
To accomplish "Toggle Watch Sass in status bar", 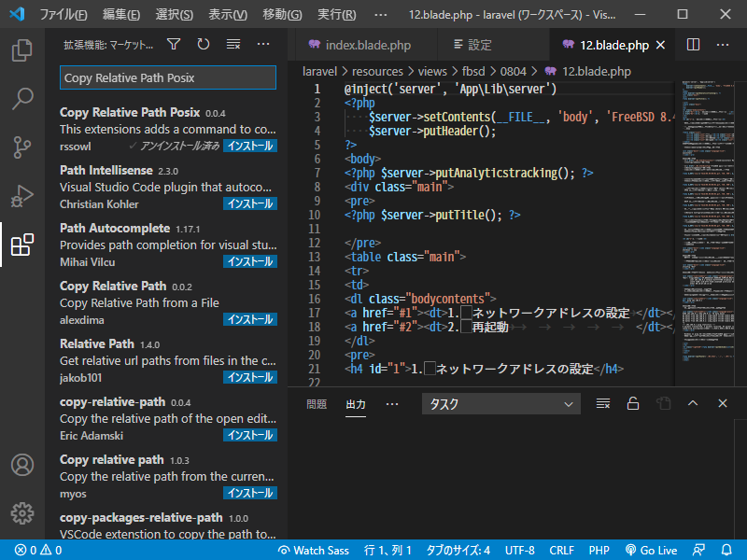I will [x=314, y=551].
